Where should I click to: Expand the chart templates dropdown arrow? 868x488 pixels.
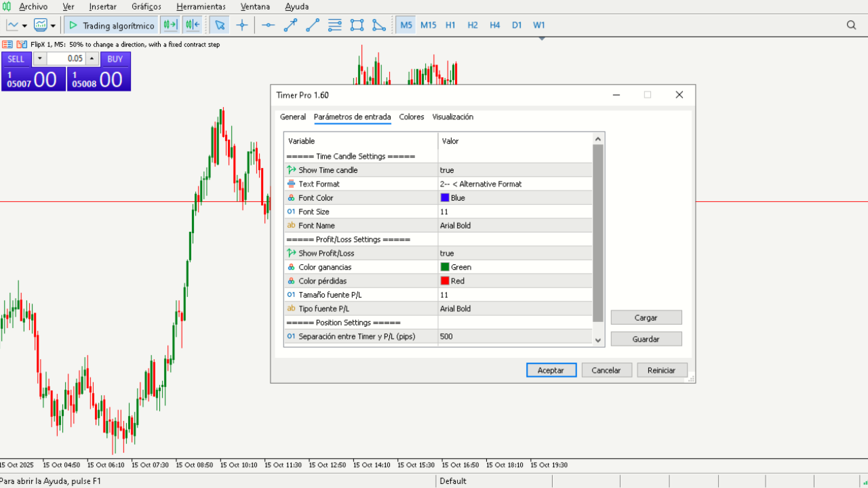point(53,26)
